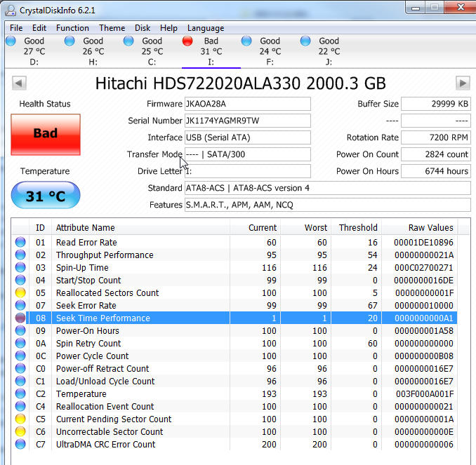Click status dot for Read Error Rate
The height and width of the screenshot is (465, 476).
point(20,242)
